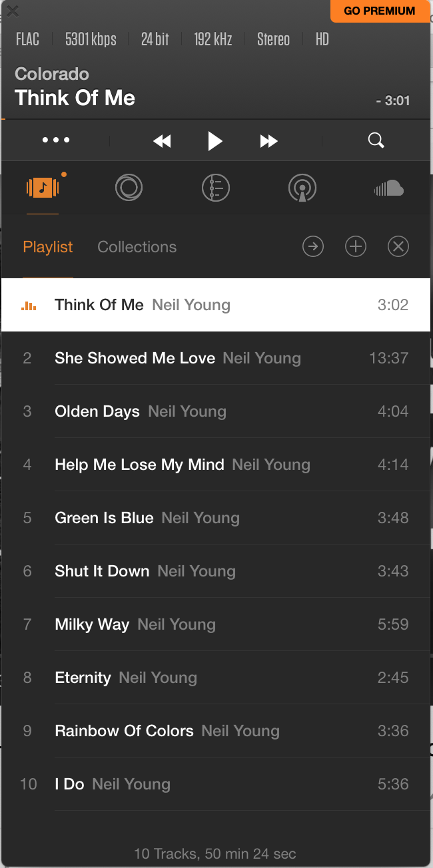Open the music library icon
Image resolution: width=433 pixels, height=868 pixels.
[x=43, y=188]
